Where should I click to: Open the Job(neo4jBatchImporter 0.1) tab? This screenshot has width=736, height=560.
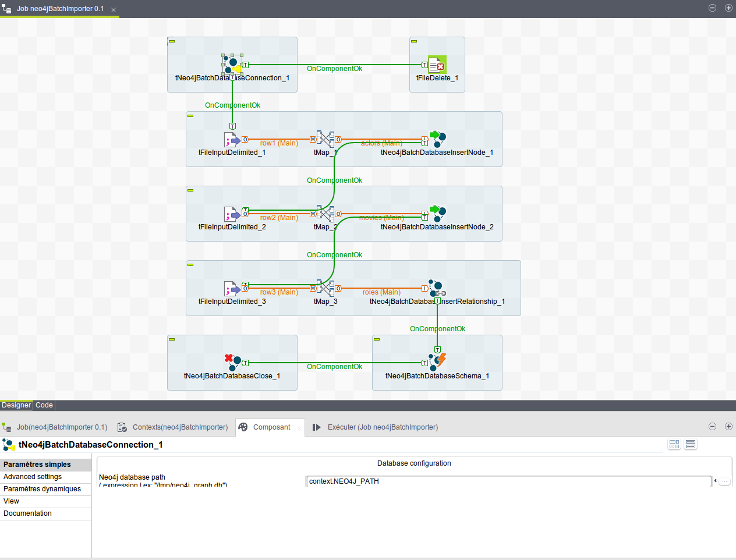coord(55,427)
